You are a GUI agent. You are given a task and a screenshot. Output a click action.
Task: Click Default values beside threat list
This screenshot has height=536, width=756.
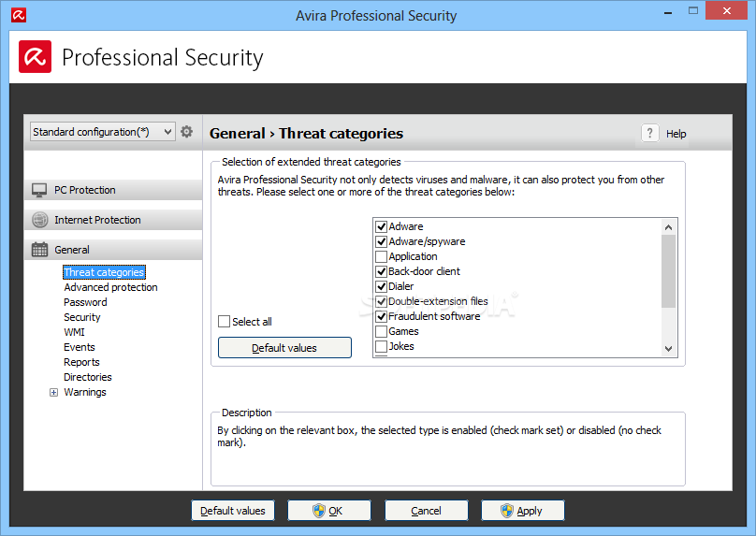(284, 348)
